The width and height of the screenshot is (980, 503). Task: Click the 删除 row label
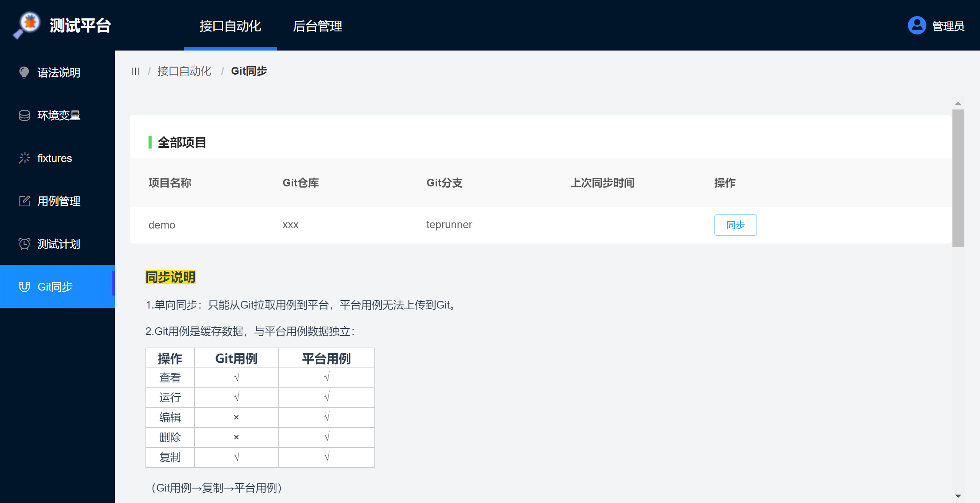[170, 438]
